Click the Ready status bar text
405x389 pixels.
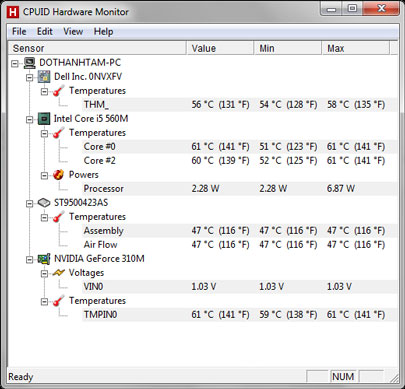[x=21, y=377]
